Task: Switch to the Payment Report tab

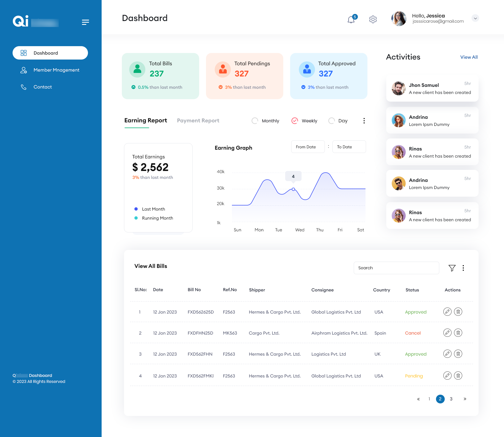Action: [198, 121]
